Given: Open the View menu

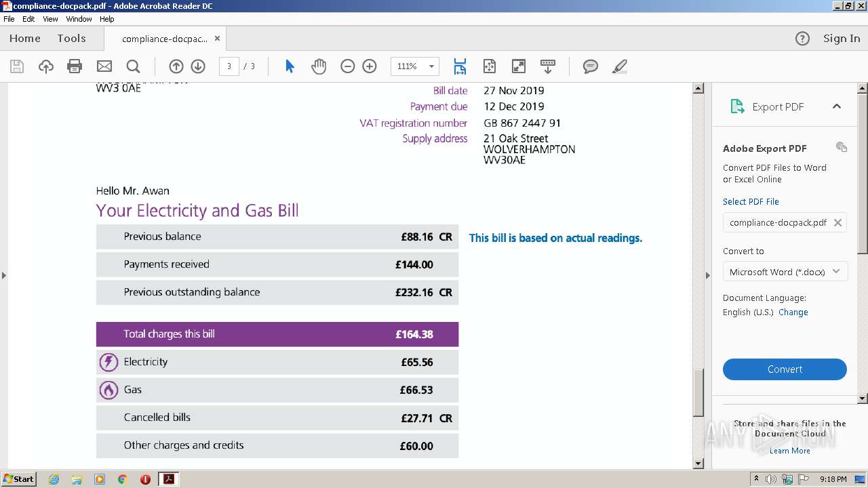Looking at the screenshot, I should tap(50, 19).
